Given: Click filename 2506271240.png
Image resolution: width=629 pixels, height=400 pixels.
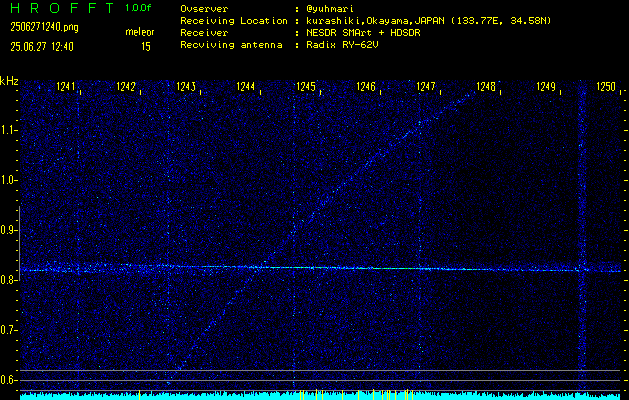Looking at the screenshot, I should tap(45, 27).
